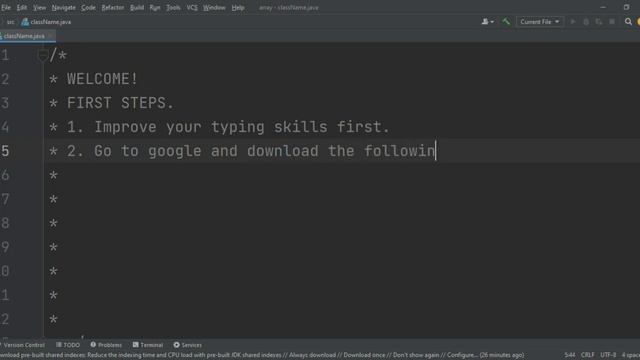Screen dimensions: 640x360
Task: Click Don't show again in the status bar
Action: coord(416,356)
